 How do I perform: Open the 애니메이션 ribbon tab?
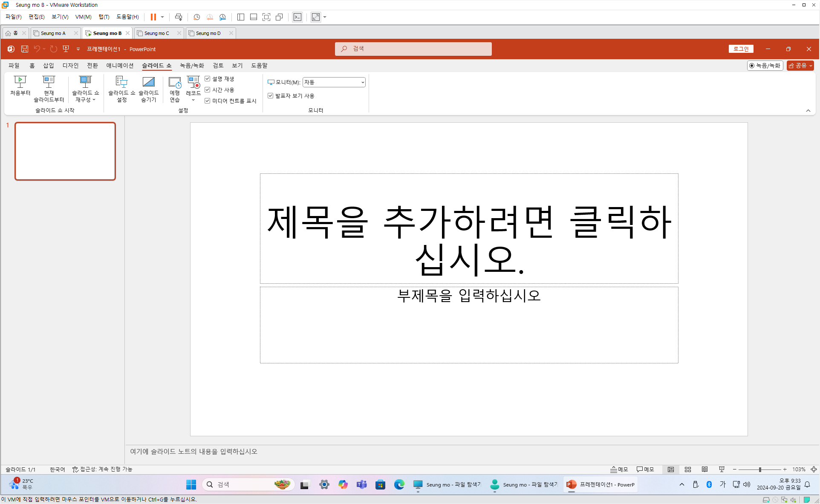click(x=120, y=66)
